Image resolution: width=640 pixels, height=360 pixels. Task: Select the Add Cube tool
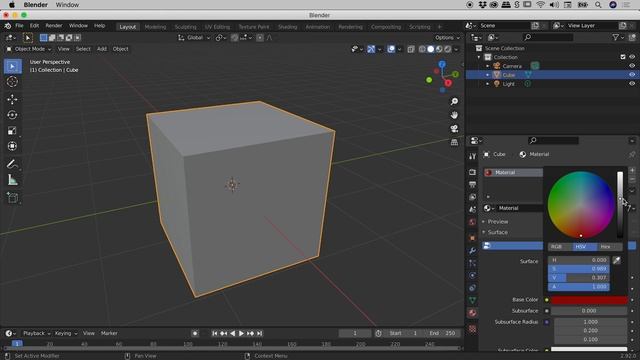click(x=12, y=198)
